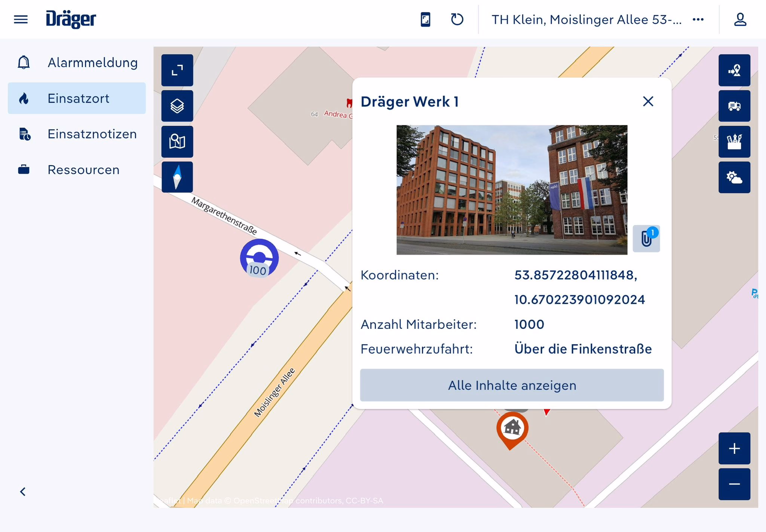Toggle fullscreen map view
The image size is (766, 532).
coord(177,70)
